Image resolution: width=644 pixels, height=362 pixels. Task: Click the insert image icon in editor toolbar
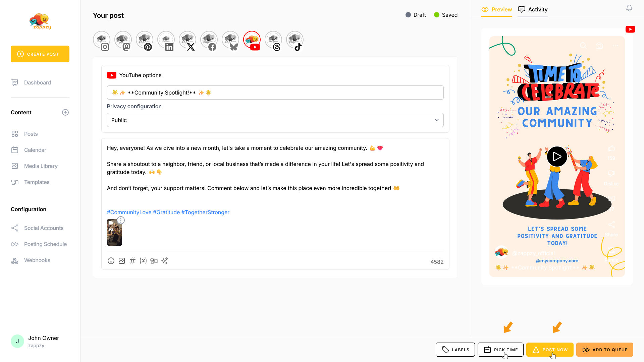(x=122, y=261)
